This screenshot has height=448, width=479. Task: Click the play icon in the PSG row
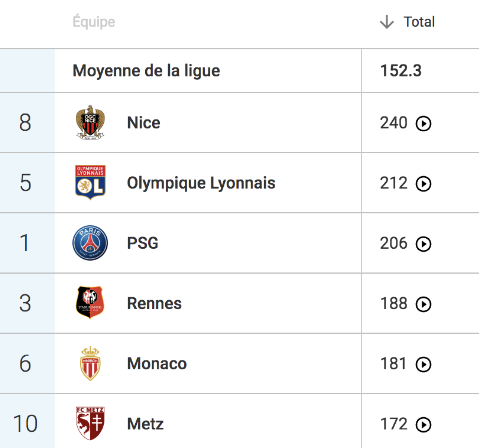tap(423, 244)
